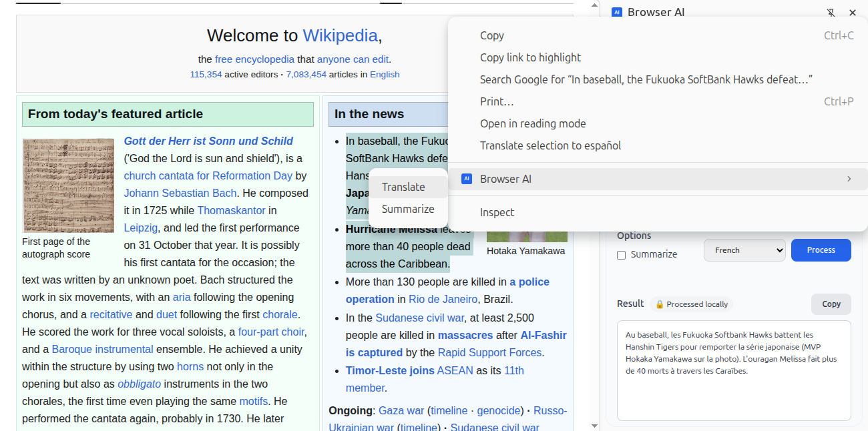
Task: Click the horns link
Action: (190, 366)
